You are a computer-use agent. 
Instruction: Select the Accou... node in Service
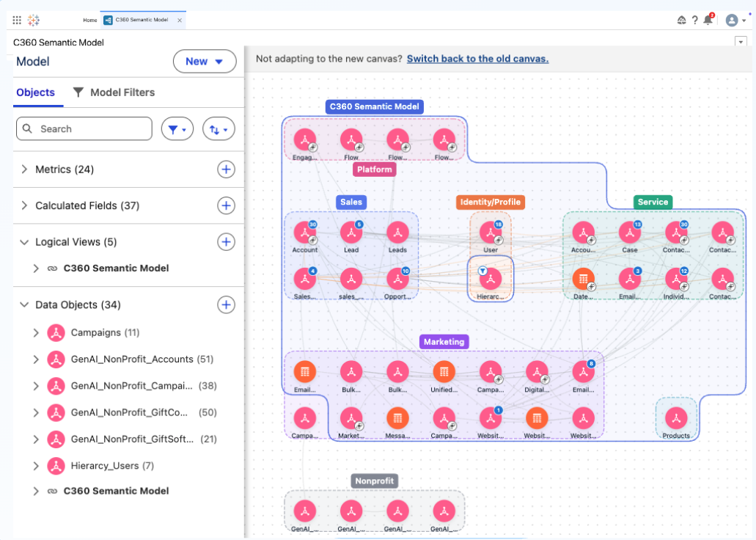(x=584, y=233)
